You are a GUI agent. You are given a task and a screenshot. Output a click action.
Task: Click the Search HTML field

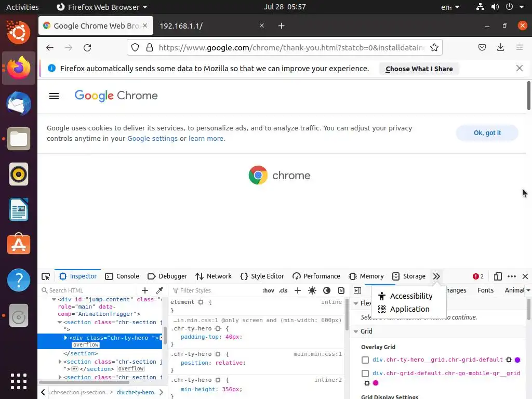[89, 291]
